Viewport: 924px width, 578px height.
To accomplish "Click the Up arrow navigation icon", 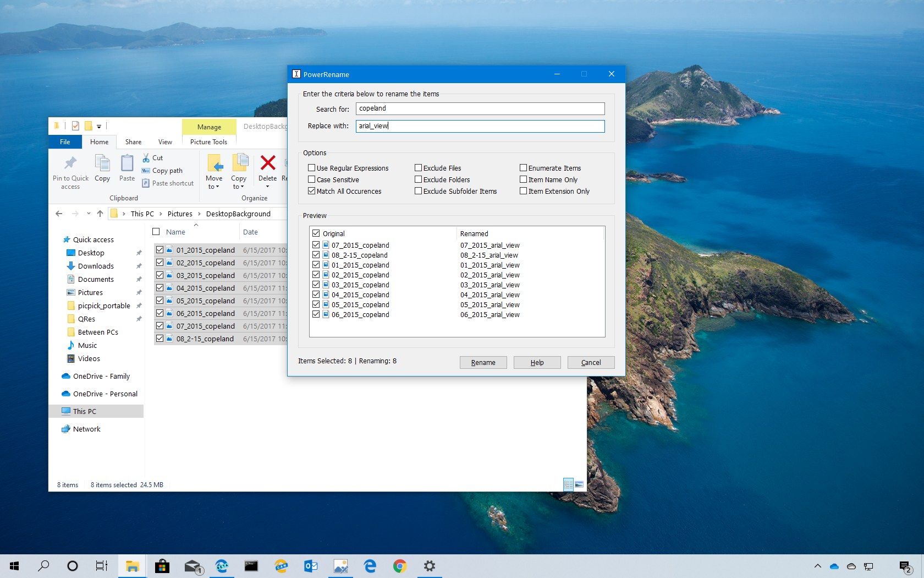I will 100,214.
